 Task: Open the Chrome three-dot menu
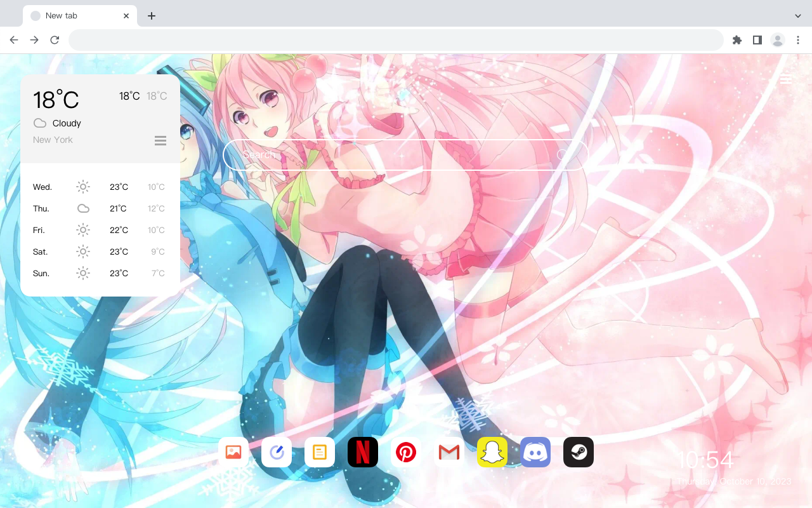coord(798,40)
